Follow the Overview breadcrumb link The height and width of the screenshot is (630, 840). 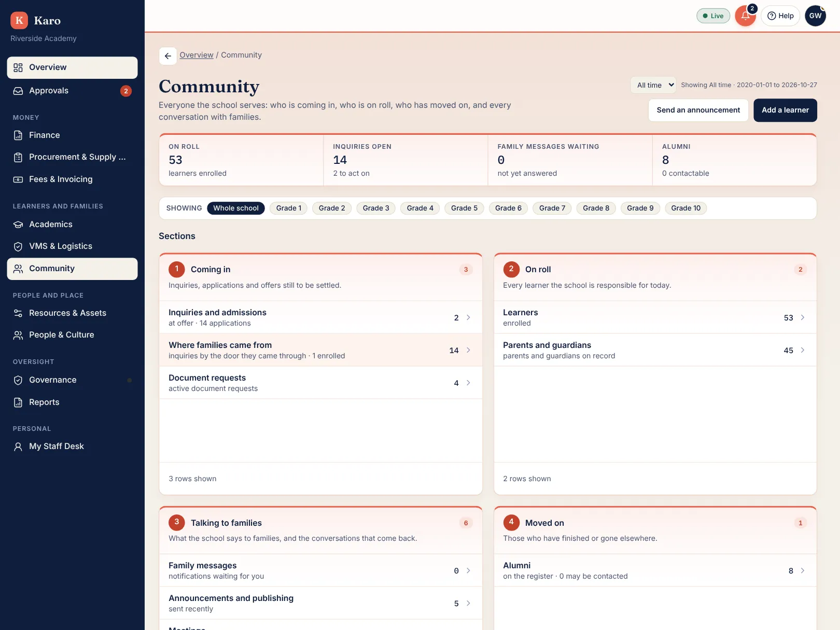point(197,55)
